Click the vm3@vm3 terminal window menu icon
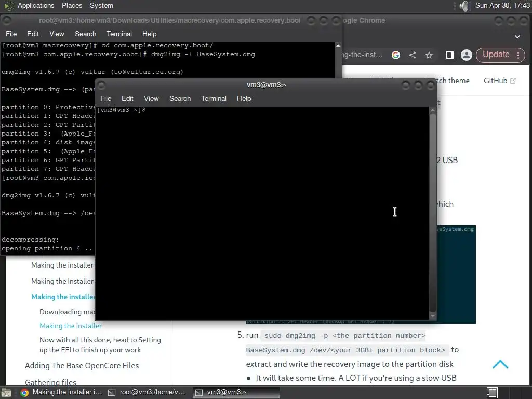532x399 pixels. (101, 85)
